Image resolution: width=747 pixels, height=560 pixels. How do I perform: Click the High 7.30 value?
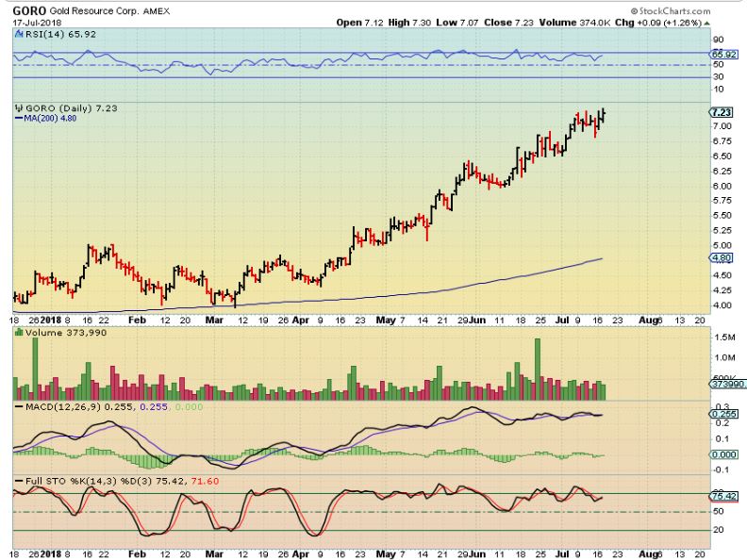[x=409, y=23]
